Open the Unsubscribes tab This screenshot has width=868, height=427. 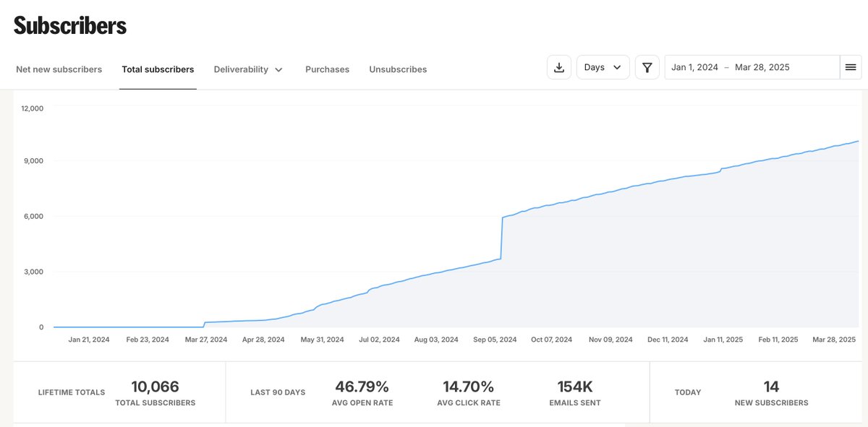398,69
